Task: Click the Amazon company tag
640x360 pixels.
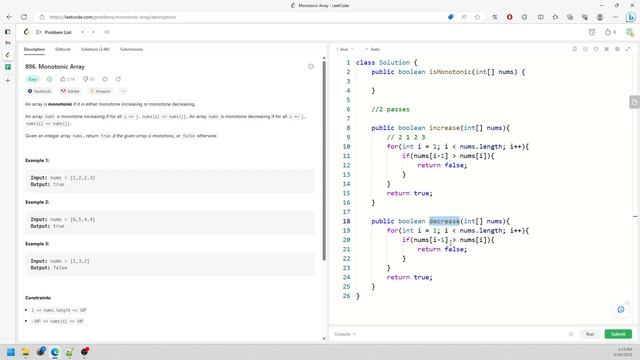Action: [x=100, y=91]
